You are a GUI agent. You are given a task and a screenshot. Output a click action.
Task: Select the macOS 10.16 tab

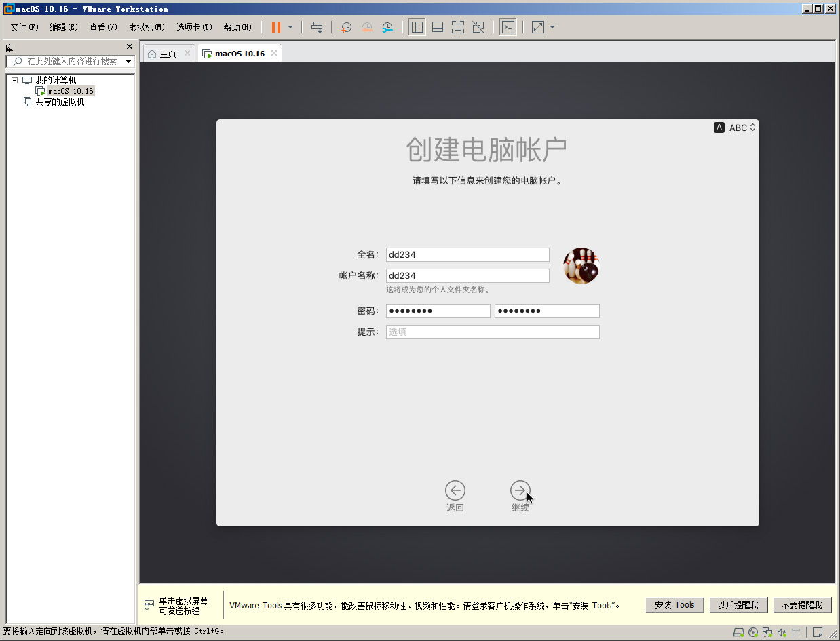tap(240, 54)
